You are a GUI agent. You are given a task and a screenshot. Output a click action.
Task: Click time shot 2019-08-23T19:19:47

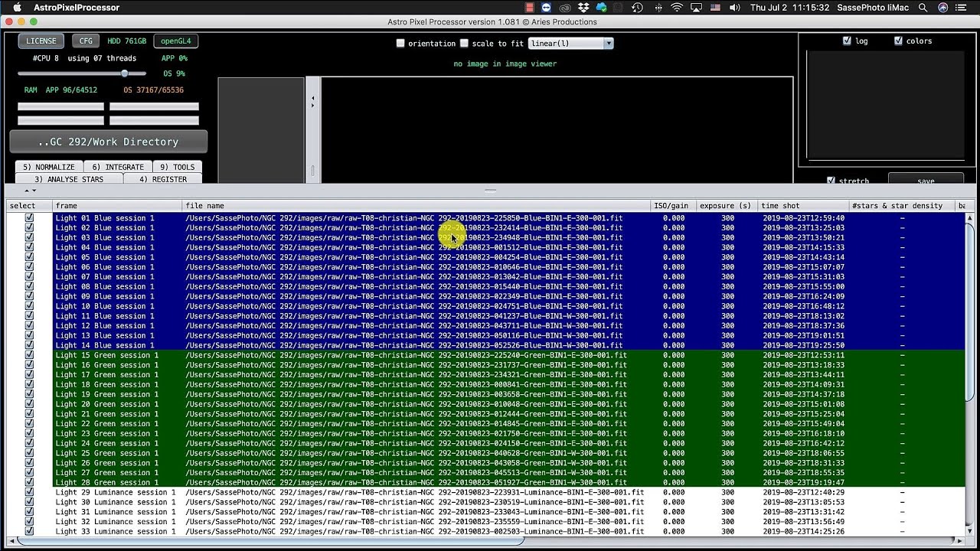tap(803, 482)
